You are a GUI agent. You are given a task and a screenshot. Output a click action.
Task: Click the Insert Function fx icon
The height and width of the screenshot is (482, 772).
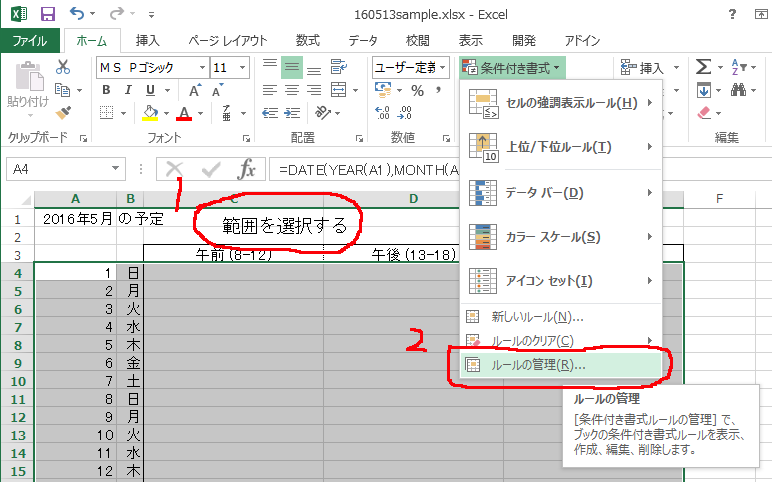tap(246, 169)
